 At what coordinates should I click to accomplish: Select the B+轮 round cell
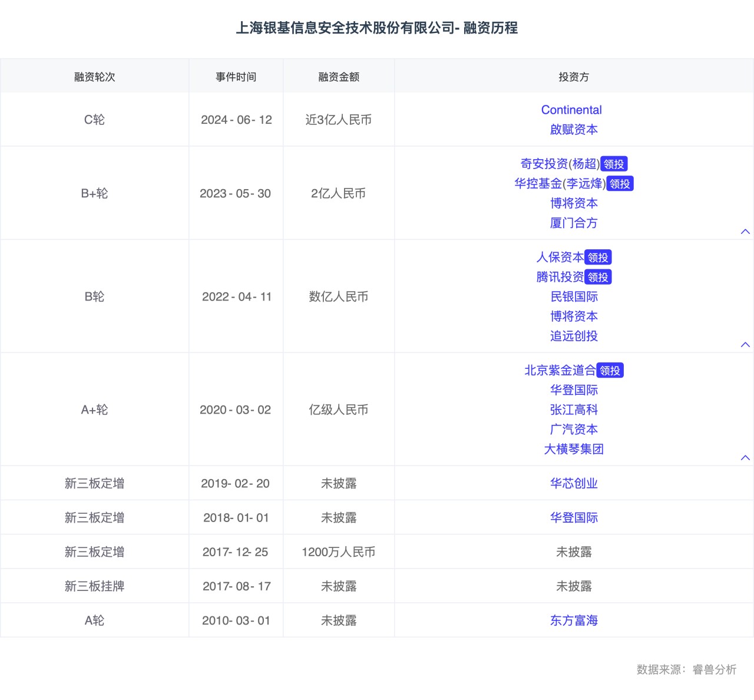pyautogui.click(x=94, y=193)
